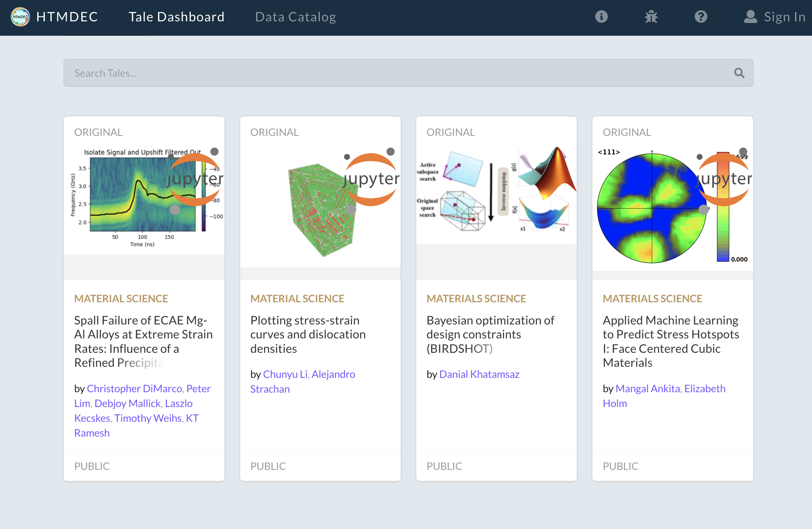Screen dimensions: 812x529
Task: Click the user icon beside Sign In
Action: pos(750,17)
